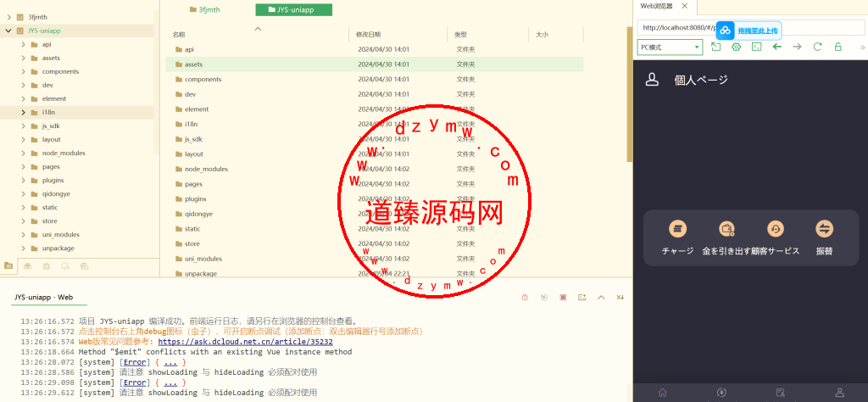The image size is (868, 402).
Task: Open the profile tab in app bottom bar
Action: pyautogui.click(x=840, y=393)
